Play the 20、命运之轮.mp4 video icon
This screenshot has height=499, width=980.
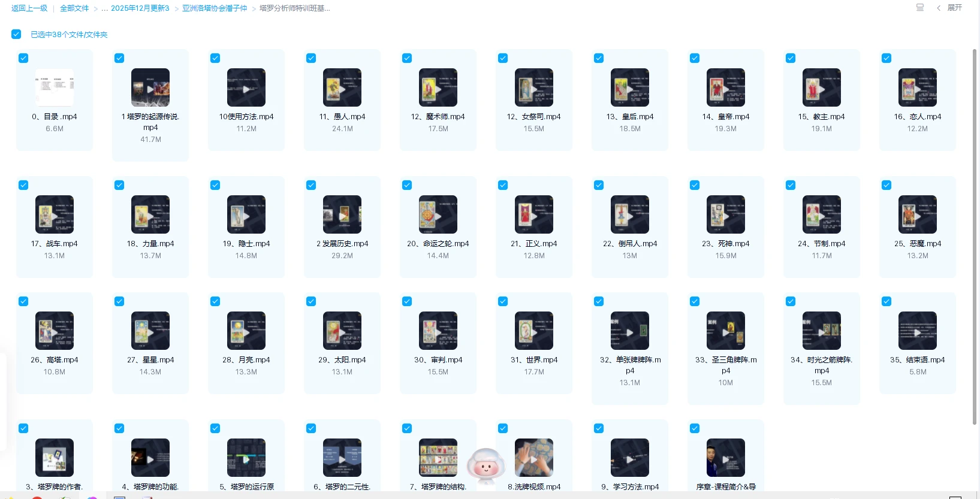[x=438, y=214]
